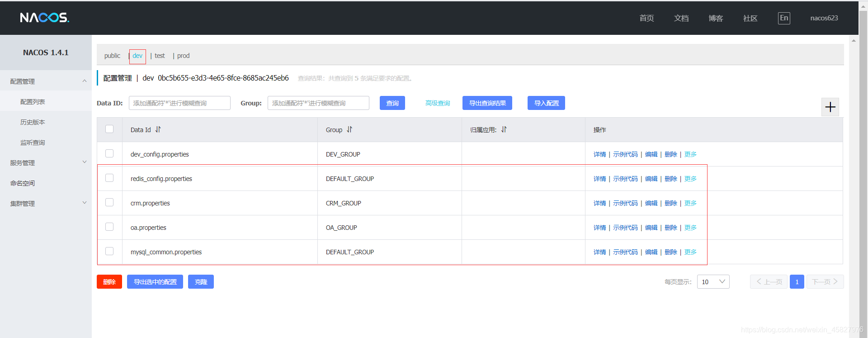Sort by Data Id column arrow
This screenshot has width=868, height=338.
tap(158, 129)
